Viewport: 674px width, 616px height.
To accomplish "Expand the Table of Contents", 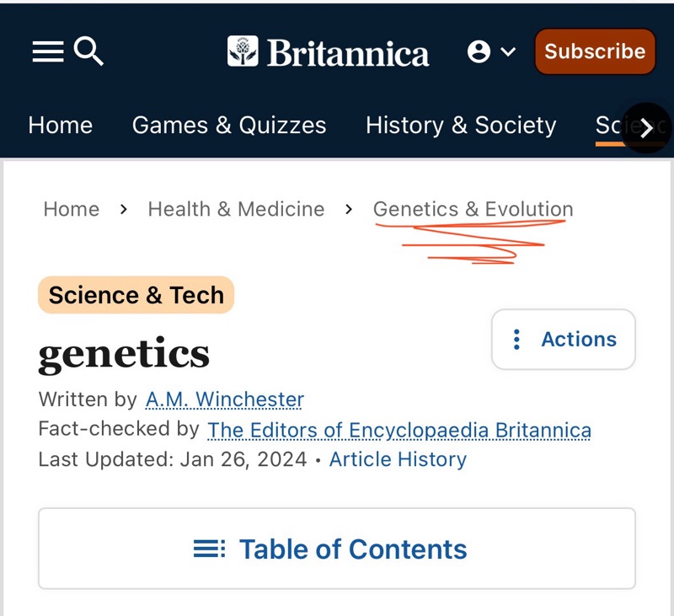I will 337,549.
